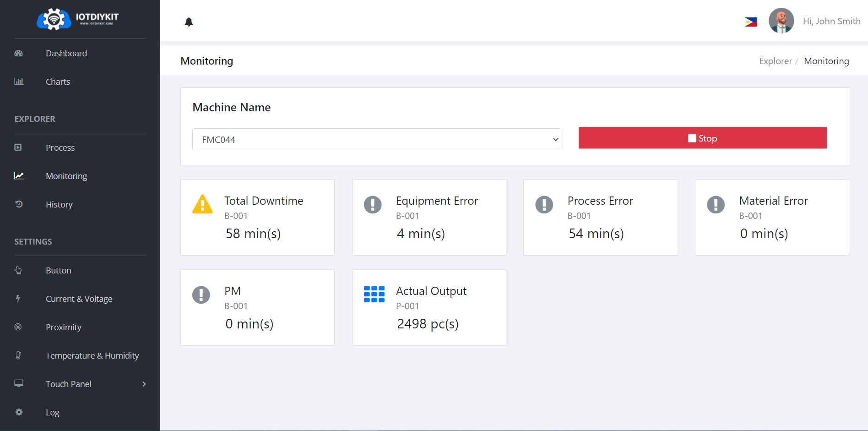The image size is (868, 431).
Task: Click the Actual Output grid icon
Action: point(374,295)
